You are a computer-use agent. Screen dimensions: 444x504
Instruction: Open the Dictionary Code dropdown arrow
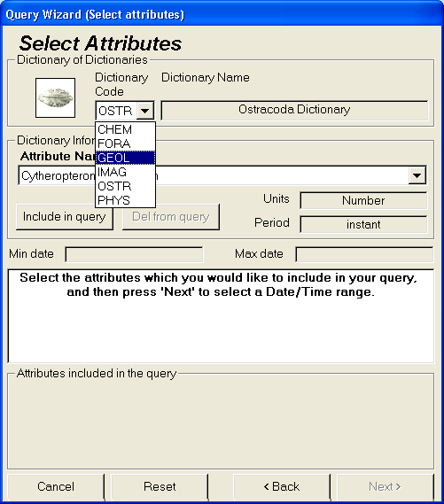pyautogui.click(x=145, y=111)
